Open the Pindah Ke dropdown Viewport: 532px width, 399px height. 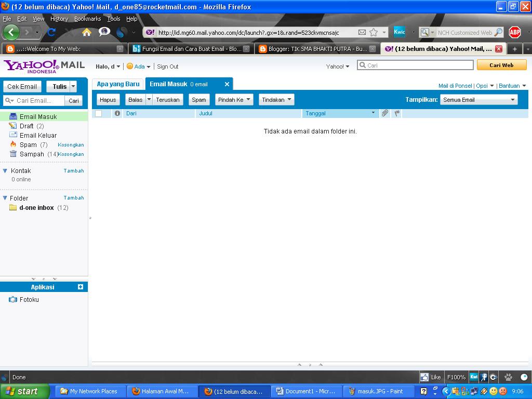[234, 100]
